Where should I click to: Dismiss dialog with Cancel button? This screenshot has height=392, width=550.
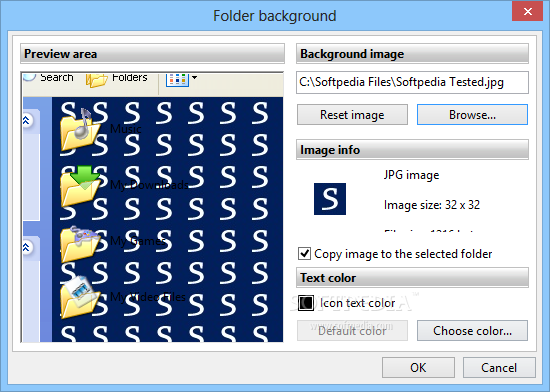[499, 367]
